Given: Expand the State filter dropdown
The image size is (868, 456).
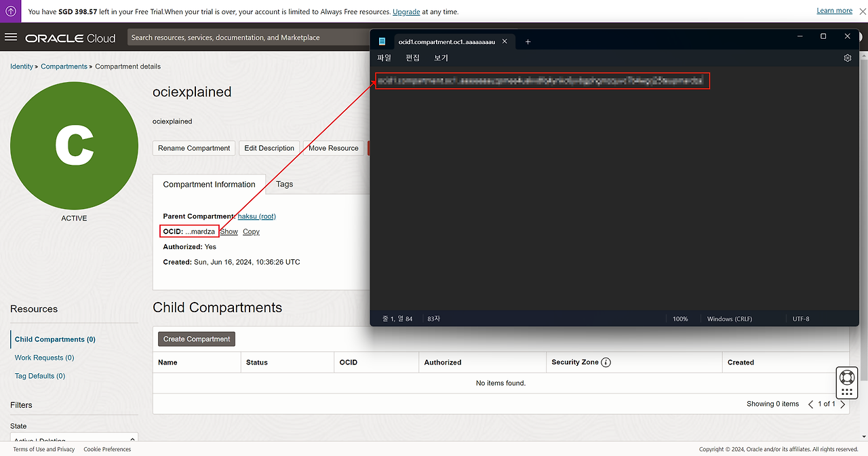Looking at the screenshot, I should (x=73, y=440).
